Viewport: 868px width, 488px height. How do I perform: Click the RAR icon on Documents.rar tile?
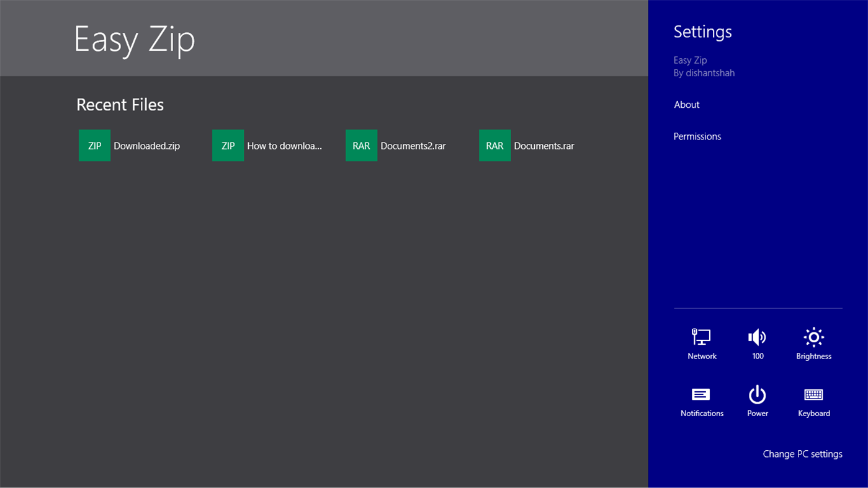(x=494, y=145)
